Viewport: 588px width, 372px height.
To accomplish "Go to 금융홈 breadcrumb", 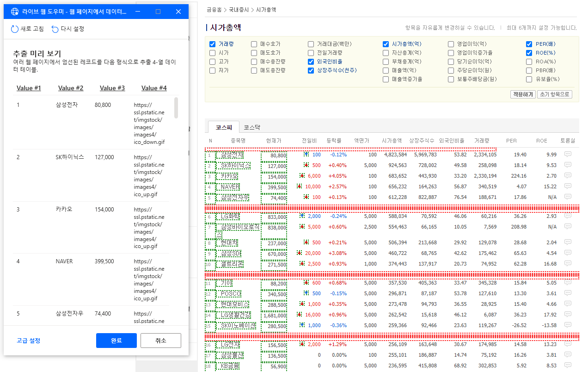I will click(x=214, y=9).
